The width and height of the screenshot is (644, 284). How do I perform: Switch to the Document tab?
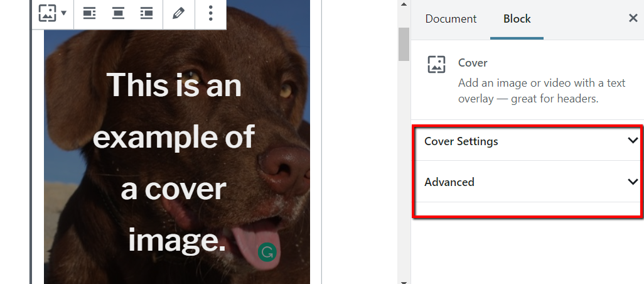[451, 19]
